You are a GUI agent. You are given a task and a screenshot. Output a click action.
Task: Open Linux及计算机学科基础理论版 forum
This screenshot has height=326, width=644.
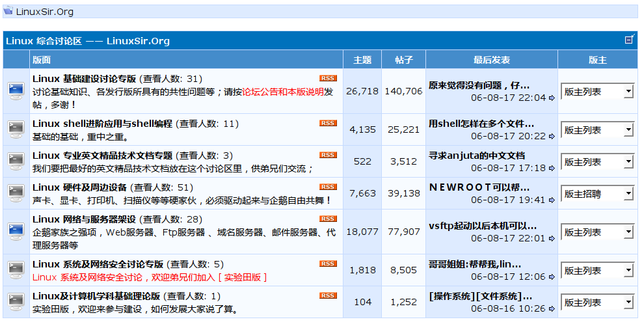[x=96, y=296]
